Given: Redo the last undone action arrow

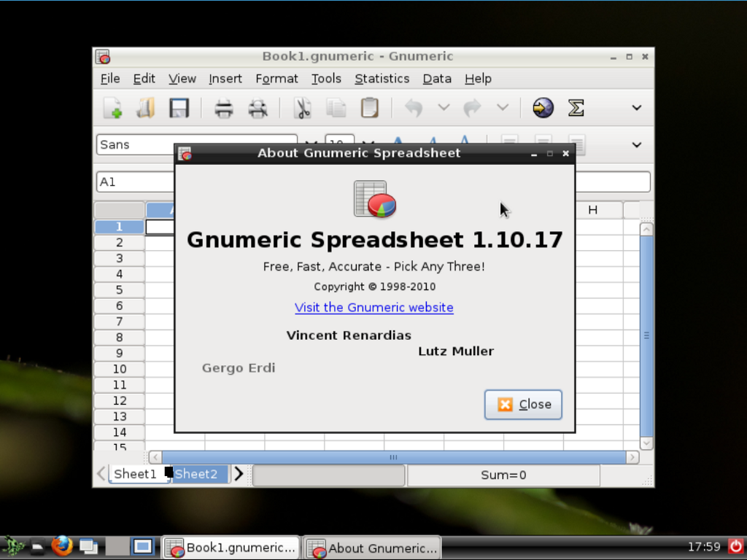Looking at the screenshot, I should [x=472, y=108].
